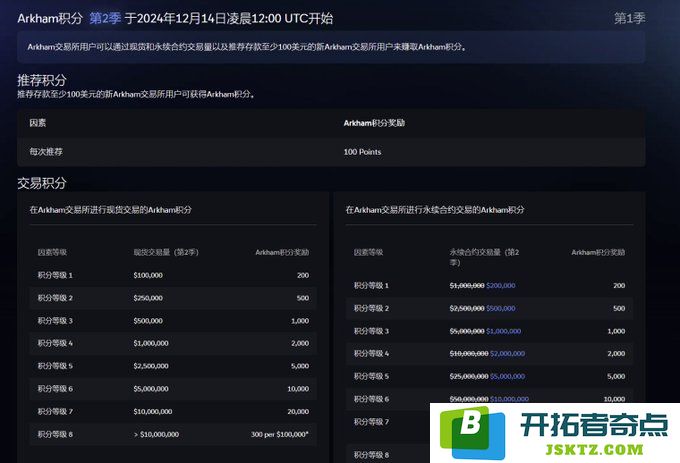680x463 pixels.
Task: Click reward '200' in the perpetual table
Action: pos(619,286)
